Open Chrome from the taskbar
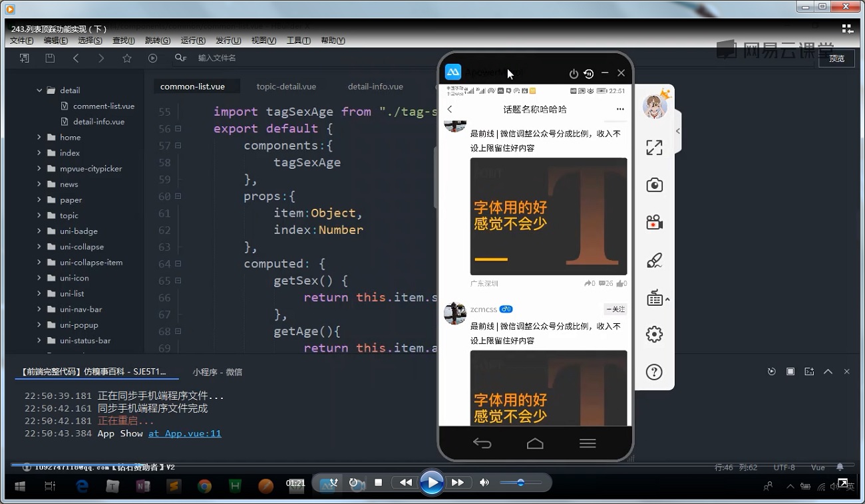865x504 pixels. tap(204, 487)
